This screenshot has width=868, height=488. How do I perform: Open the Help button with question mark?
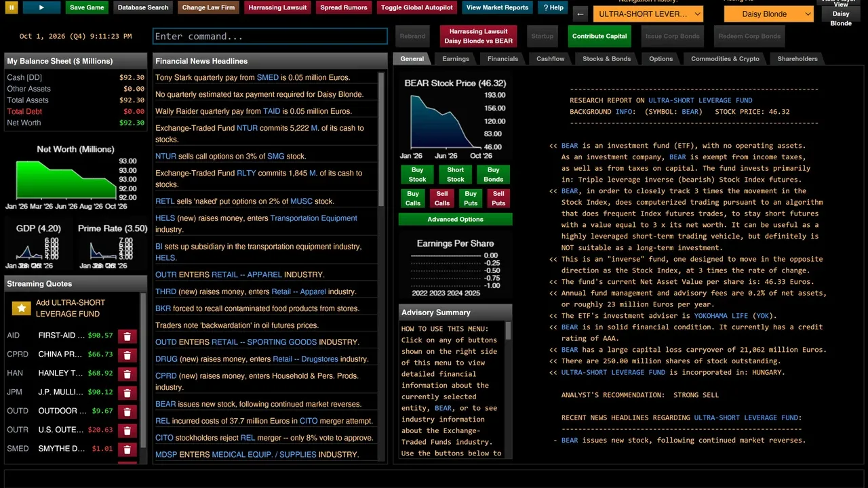553,7
